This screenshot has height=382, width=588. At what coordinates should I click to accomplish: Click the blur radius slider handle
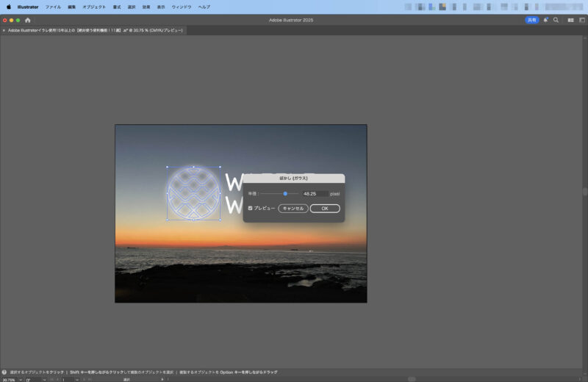pos(285,193)
